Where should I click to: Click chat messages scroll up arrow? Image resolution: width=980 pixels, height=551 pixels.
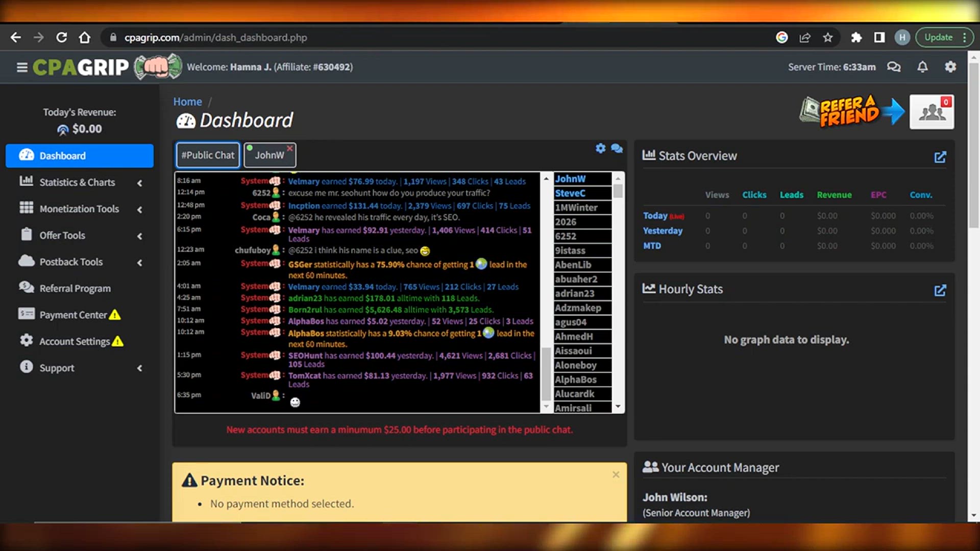click(x=546, y=179)
